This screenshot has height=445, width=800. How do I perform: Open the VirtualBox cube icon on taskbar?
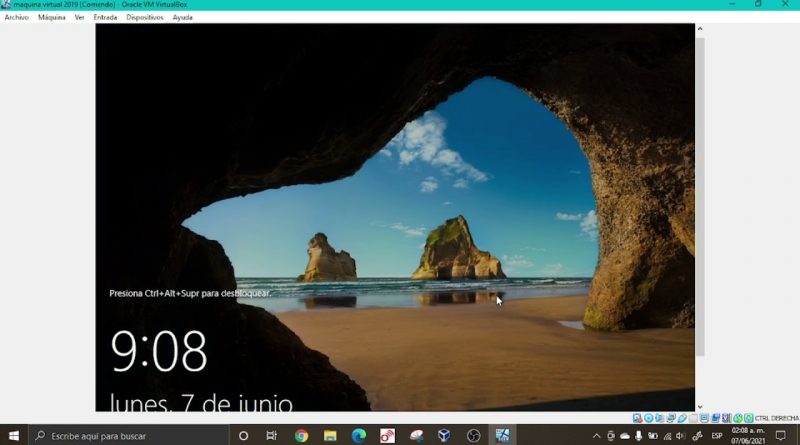click(x=444, y=436)
